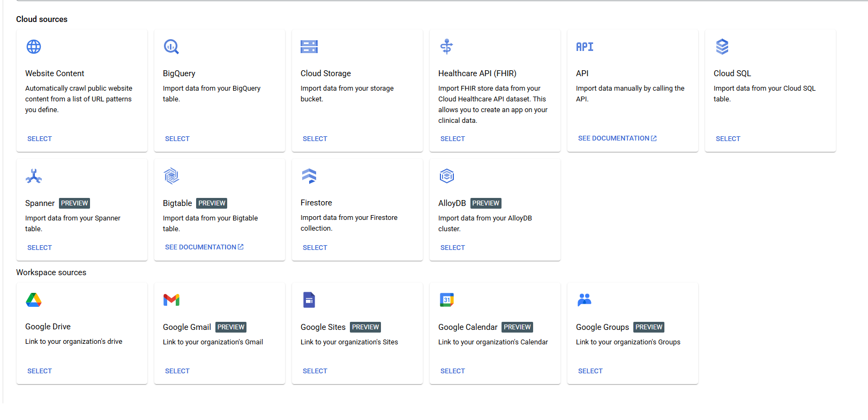Click the 'Cloud Storage' card title
Screen dimensions: 868x420
pos(326,73)
